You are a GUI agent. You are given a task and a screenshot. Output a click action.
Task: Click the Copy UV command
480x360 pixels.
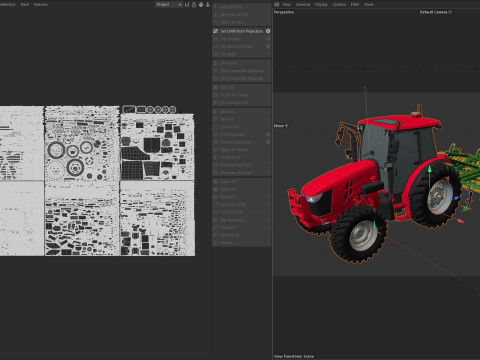(x=241, y=182)
